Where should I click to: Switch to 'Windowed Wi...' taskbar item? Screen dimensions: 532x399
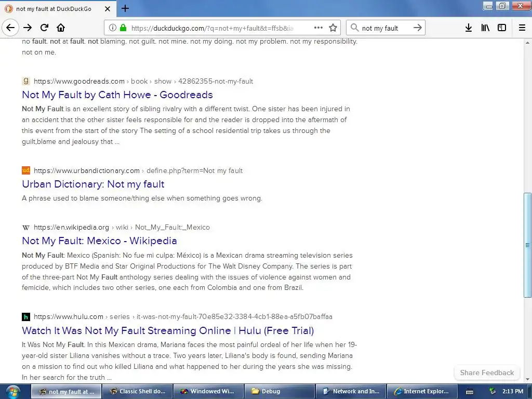[208, 391]
